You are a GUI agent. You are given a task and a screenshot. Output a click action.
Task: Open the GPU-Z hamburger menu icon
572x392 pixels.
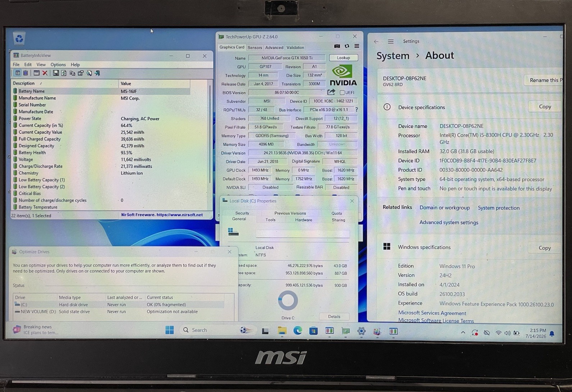[x=357, y=46]
